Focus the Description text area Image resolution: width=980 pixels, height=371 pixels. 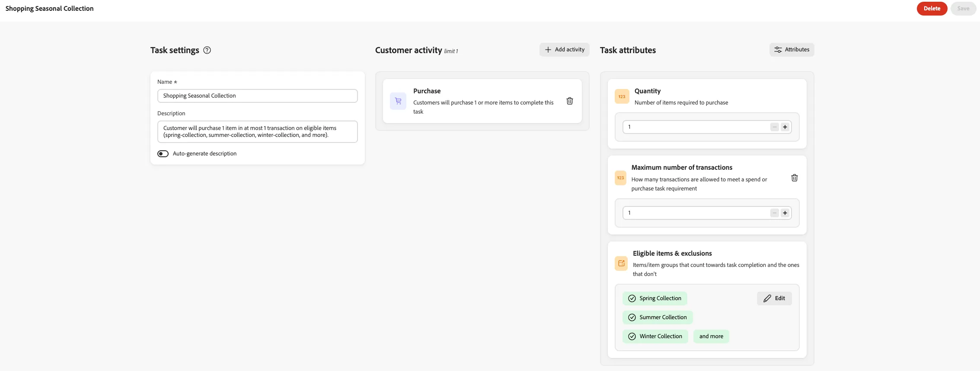(x=258, y=132)
